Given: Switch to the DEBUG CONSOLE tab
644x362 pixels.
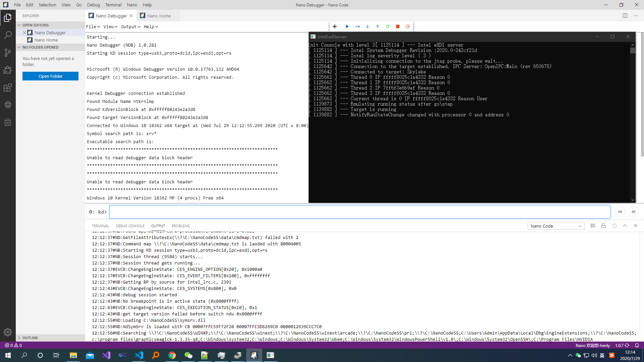Looking at the screenshot, I should point(130,226).
